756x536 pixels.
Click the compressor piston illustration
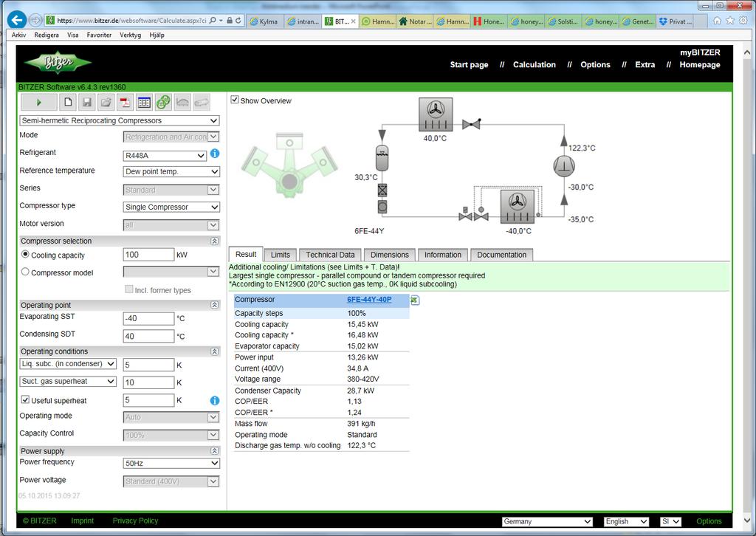click(x=289, y=165)
